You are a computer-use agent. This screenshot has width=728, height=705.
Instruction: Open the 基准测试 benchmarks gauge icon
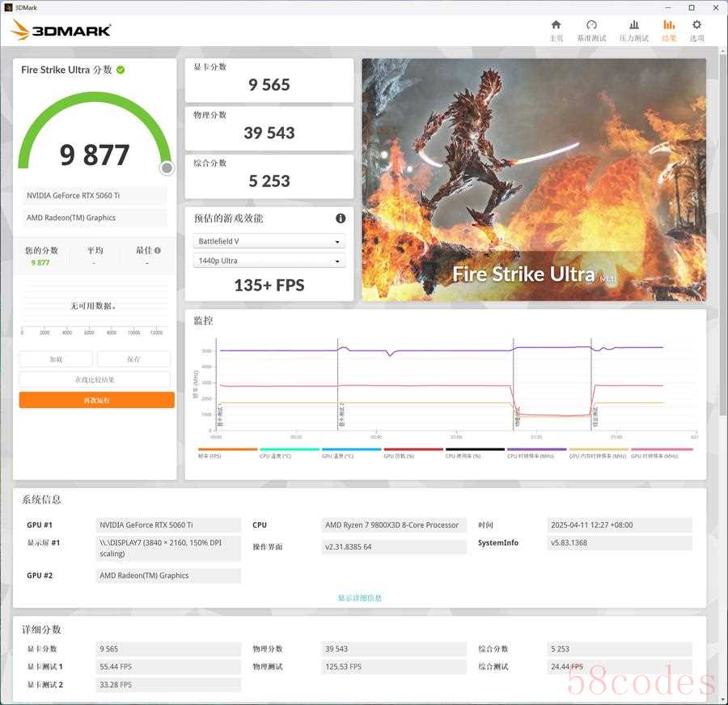(x=591, y=30)
